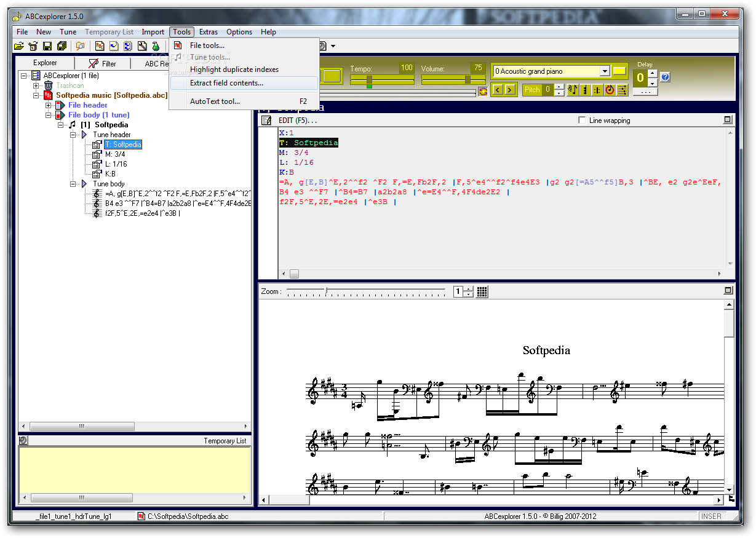Screen dimensions: 756x538
Task: Click the mixer lines icon at right of player
Action: 622,90
